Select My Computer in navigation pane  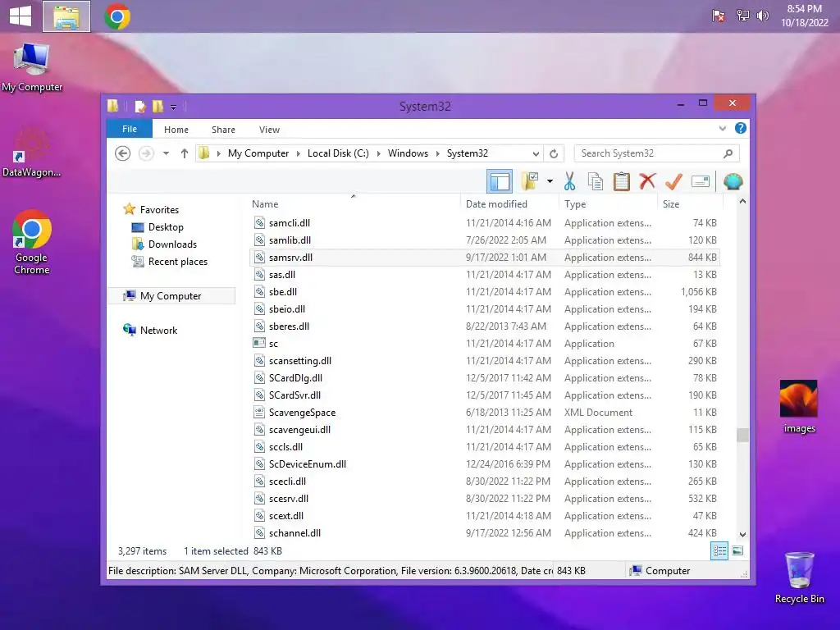pyautogui.click(x=171, y=295)
